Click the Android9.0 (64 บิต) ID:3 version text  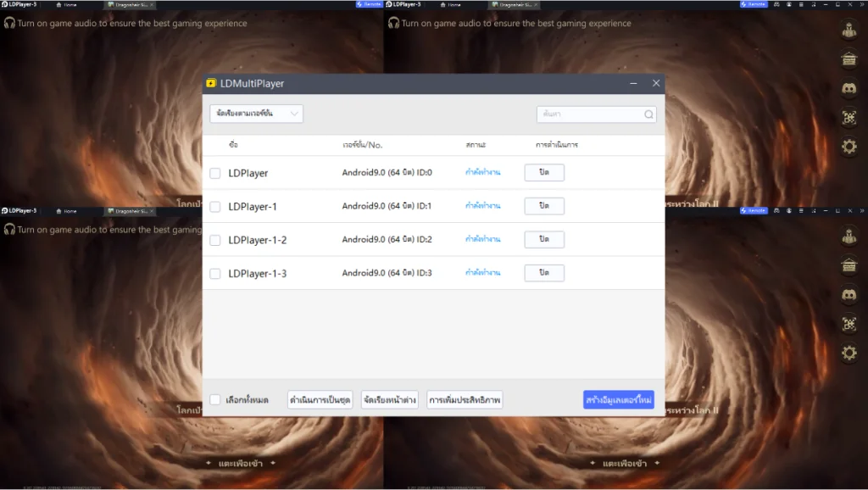pos(387,272)
